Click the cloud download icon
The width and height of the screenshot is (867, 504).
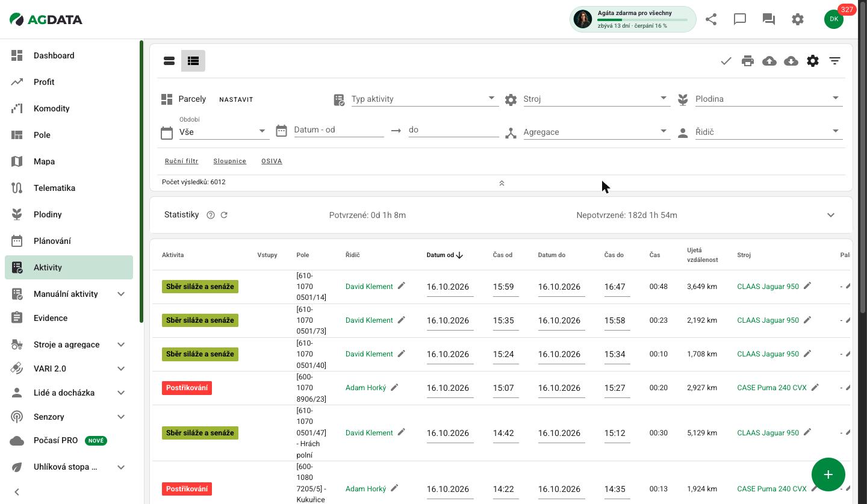click(x=791, y=61)
